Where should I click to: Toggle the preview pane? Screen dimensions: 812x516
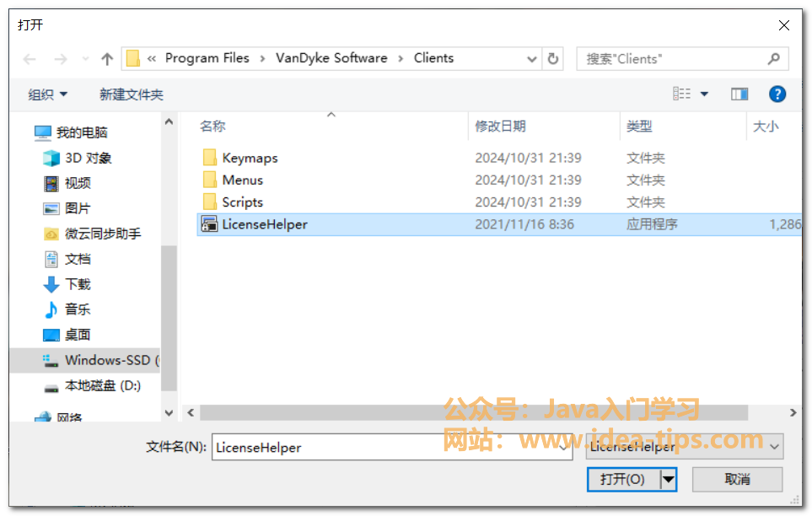739,94
